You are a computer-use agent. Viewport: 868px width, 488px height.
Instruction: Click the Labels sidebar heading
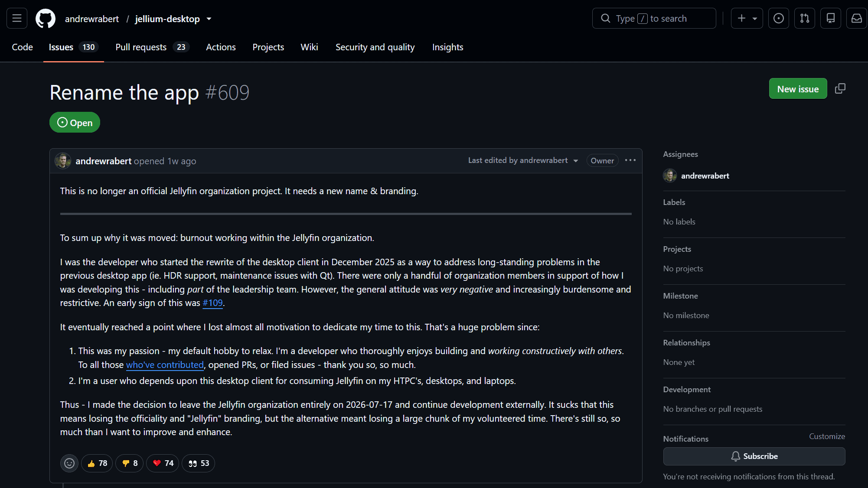[x=674, y=202]
